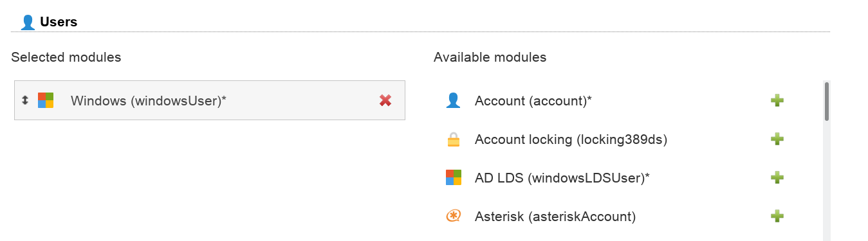868x241 pixels.
Task: Click the drag handle arrows beside Windows module
Action: click(25, 100)
